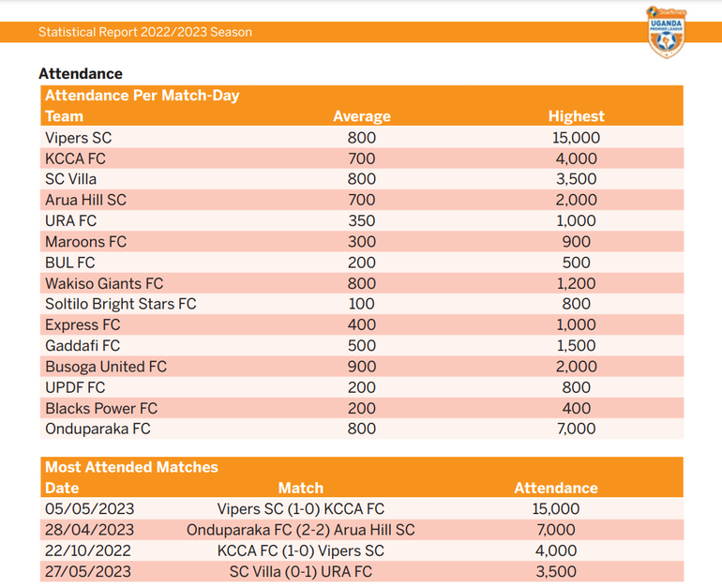
Task: Click the Team column header
Action: [x=64, y=116]
